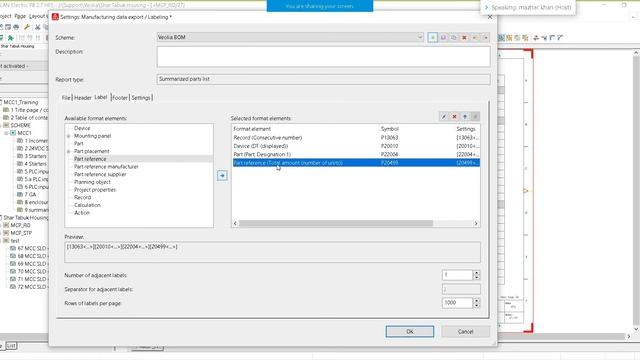Click the Cancel button
Image resolution: width=640 pixels, height=360 pixels.
[x=465, y=331]
